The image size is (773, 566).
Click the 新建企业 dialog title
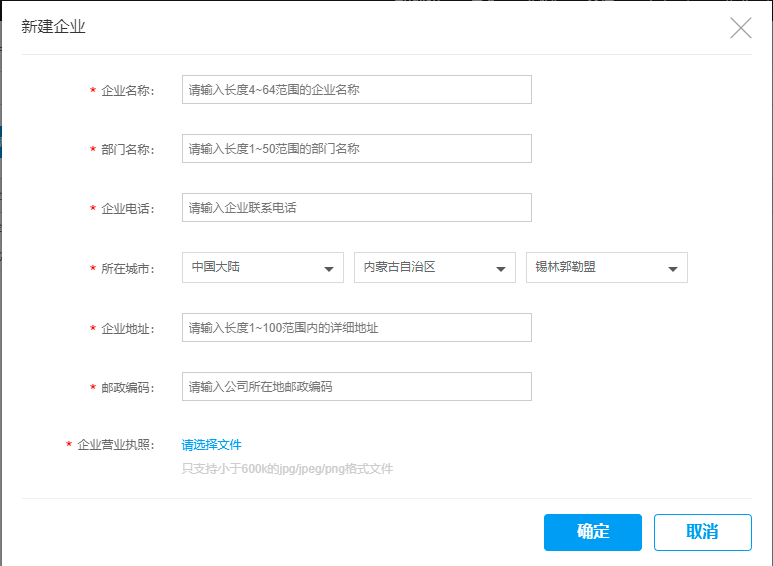pos(54,27)
